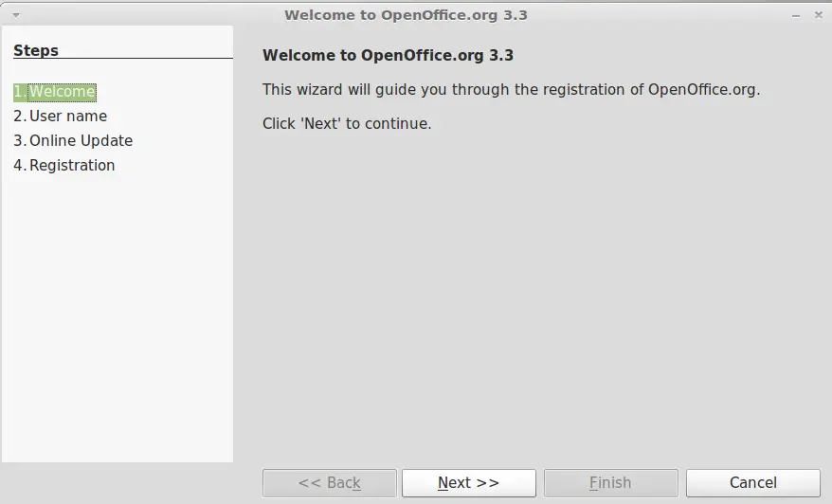
Task: Click the 'Next >>' button
Action: (x=468, y=483)
